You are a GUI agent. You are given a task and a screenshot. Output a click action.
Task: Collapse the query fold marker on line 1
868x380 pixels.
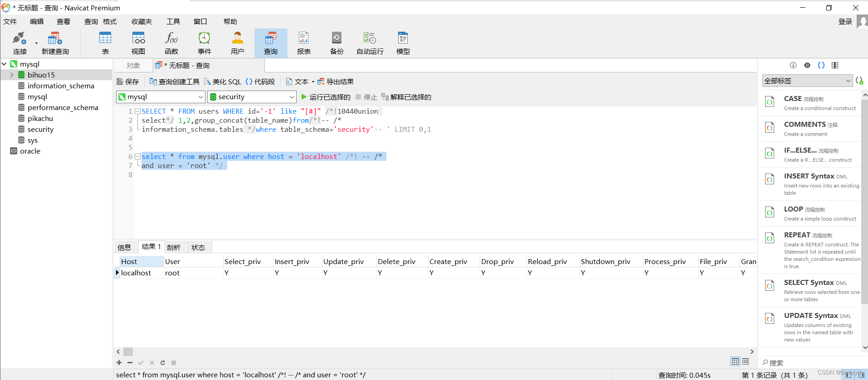(137, 111)
